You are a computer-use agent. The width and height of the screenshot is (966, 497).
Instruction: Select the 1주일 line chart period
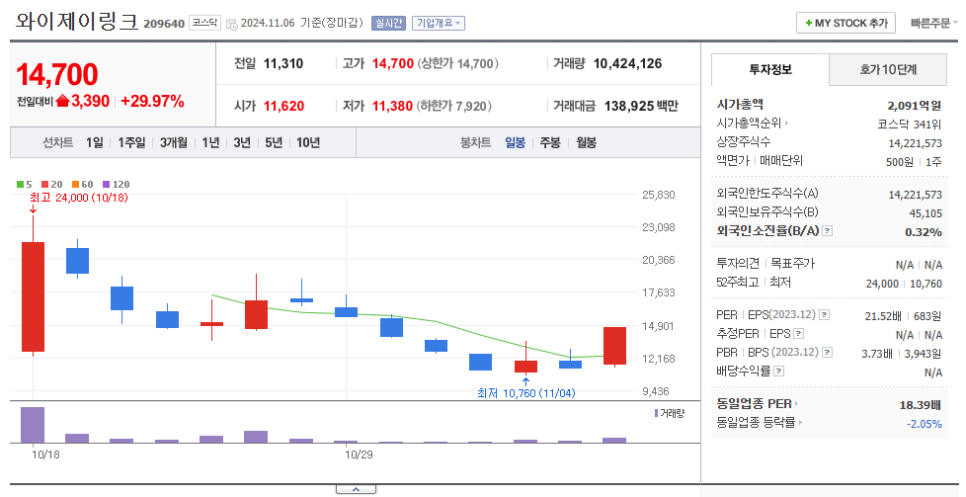point(131,143)
